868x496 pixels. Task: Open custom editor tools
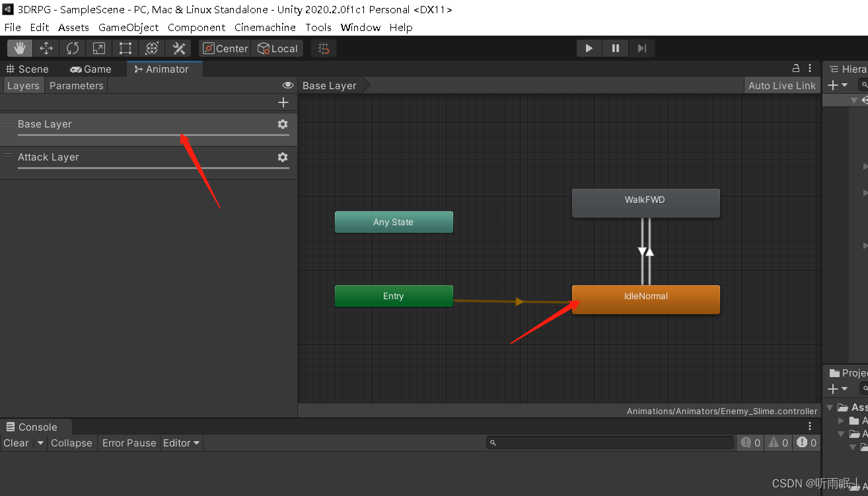pyautogui.click(x=178, y=48)
